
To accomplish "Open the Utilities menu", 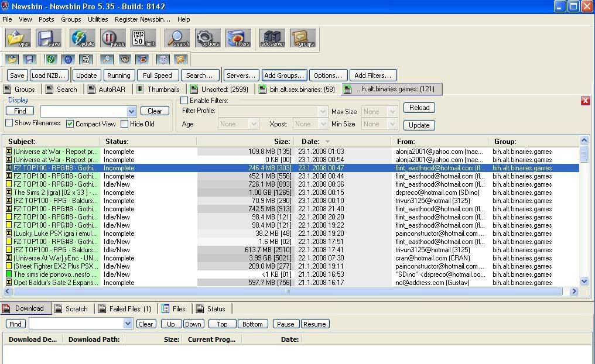I will pyautogui.click(x=98, y=19).
